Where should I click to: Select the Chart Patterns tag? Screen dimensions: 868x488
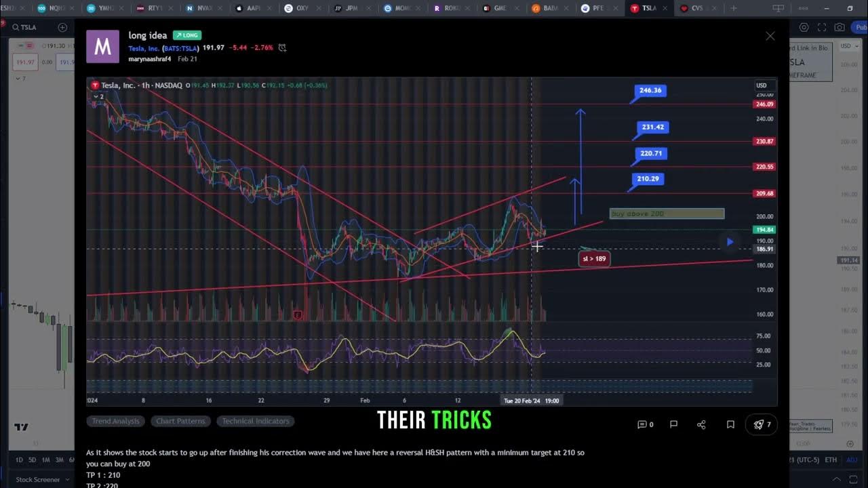[180, 421]
